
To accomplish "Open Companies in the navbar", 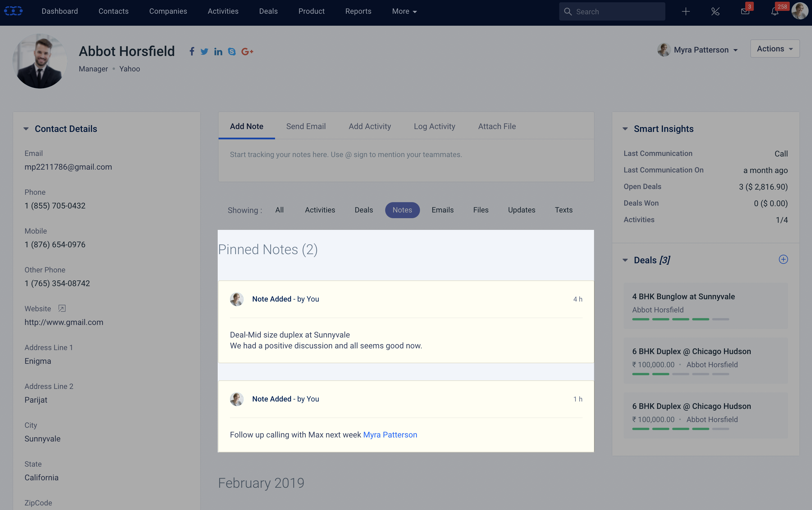I will 168,11.
